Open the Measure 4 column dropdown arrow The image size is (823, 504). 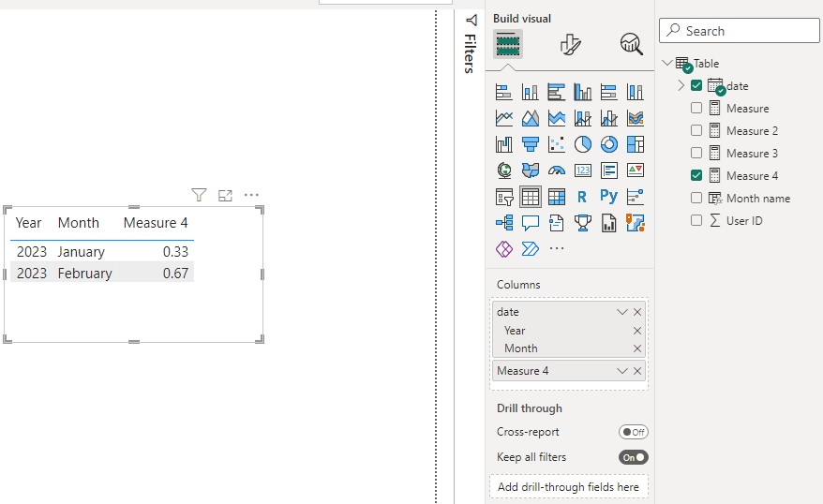[x=622, y=371]
